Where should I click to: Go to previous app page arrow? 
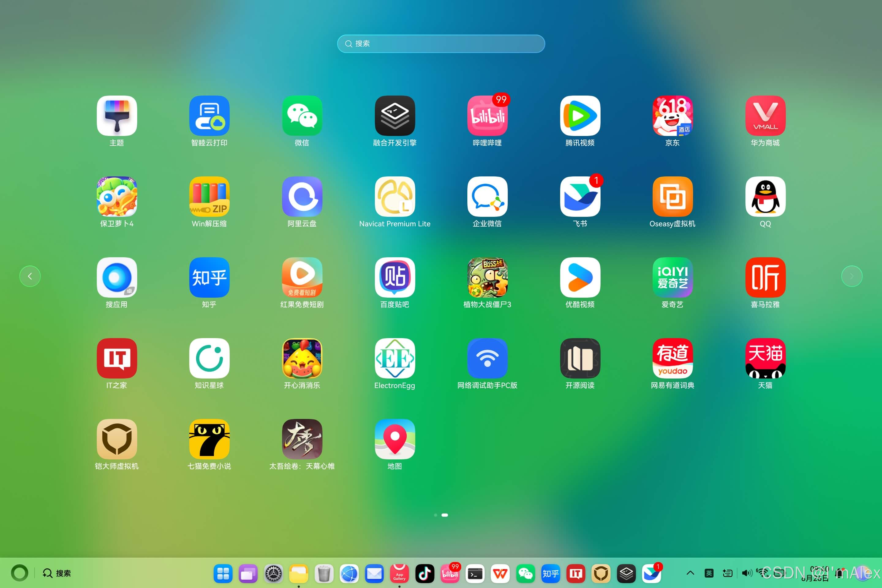pyautogui.click(x=30, y=276)
